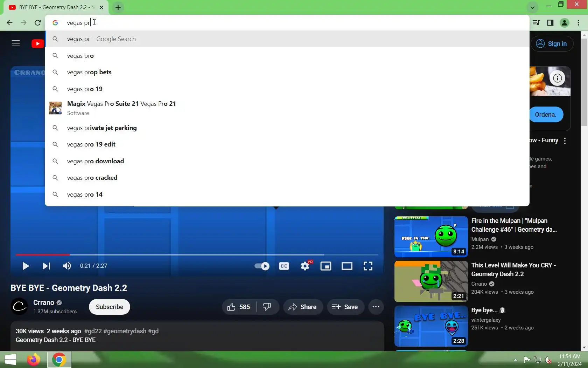Open Action Center flag icon in tray

tap(527, 360)
